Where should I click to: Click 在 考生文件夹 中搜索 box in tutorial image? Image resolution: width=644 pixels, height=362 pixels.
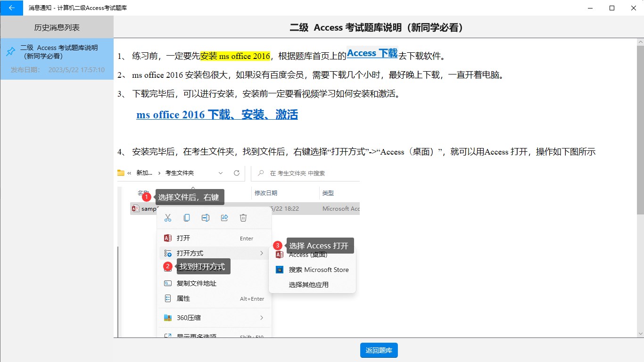305,173
